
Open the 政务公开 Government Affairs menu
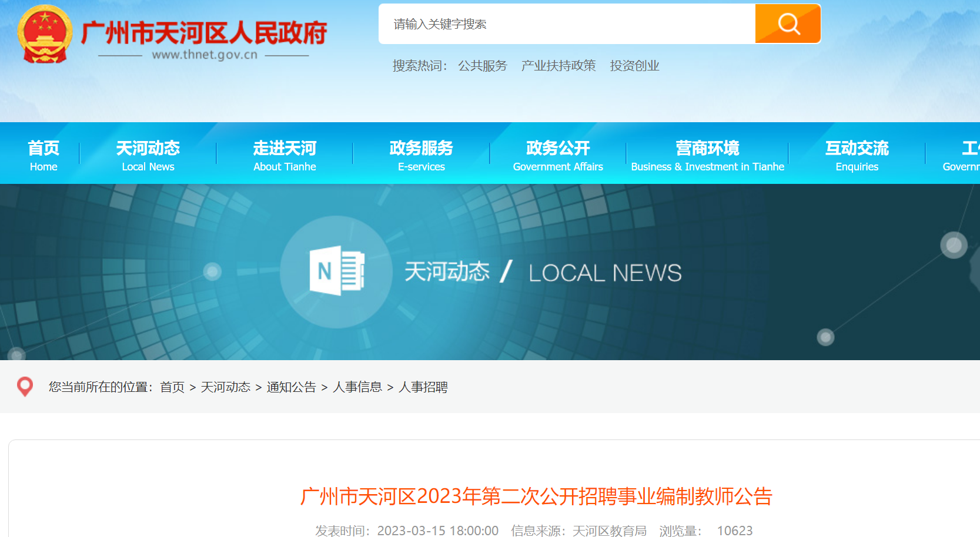click(x=558, y=155)
